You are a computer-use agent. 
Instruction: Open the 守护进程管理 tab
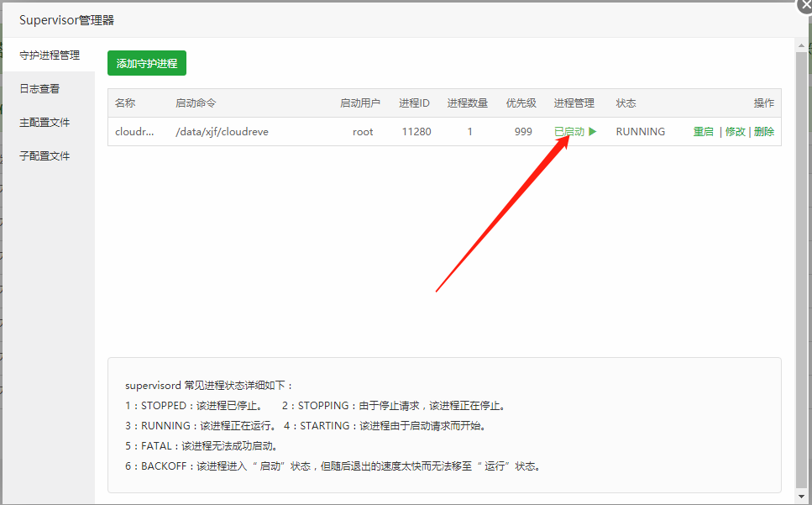point(50,55)
